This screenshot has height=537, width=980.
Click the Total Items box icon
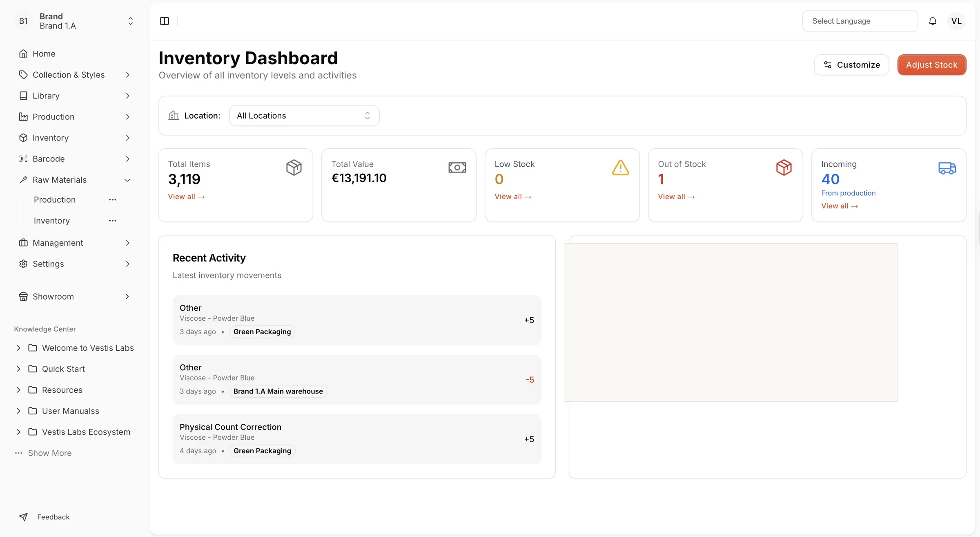[294, 168]
